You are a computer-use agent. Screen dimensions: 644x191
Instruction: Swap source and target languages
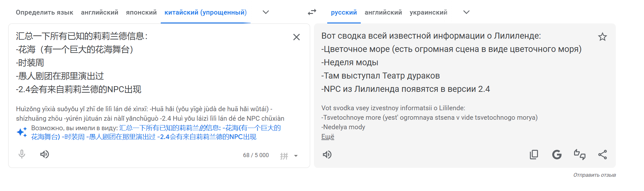click(x=312, y=12)
